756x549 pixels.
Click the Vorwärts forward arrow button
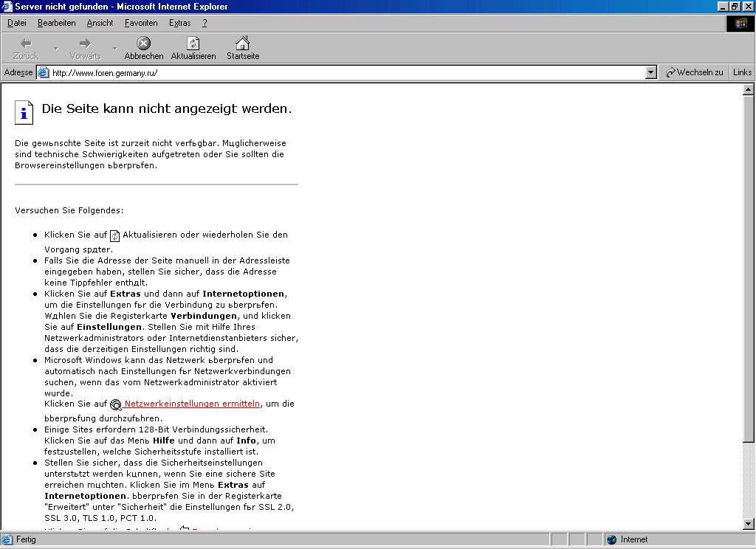click(85, 49)
